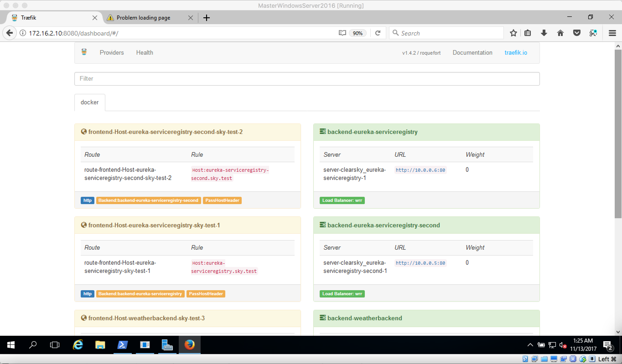Switch to the Problem loading page tab
This screenshot has height=364, width=622.
point(143,18)
